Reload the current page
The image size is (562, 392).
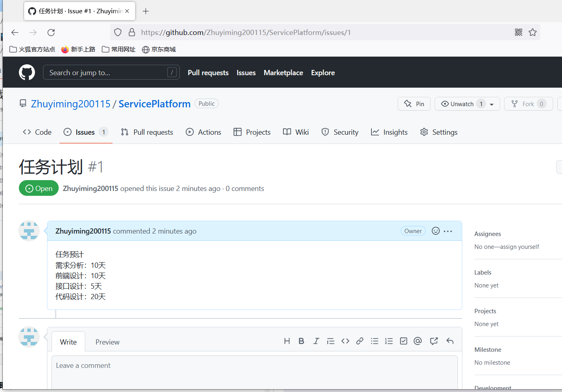point(51,33)
